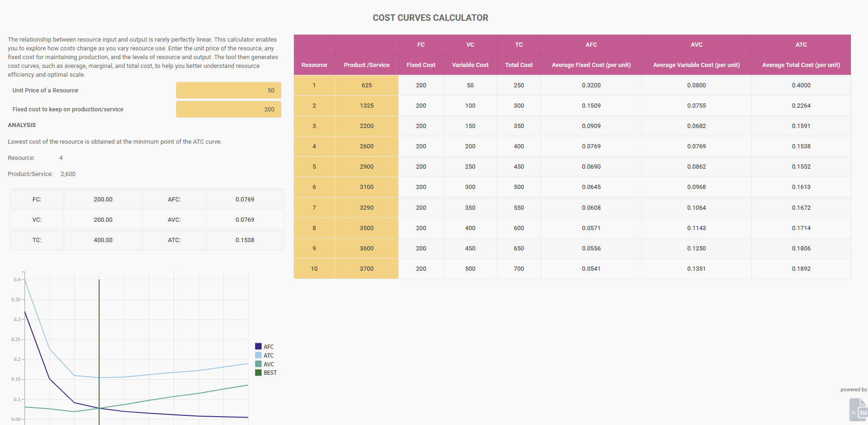
Task: Select the Resource cell with value 5
Action: coord(314,167)
